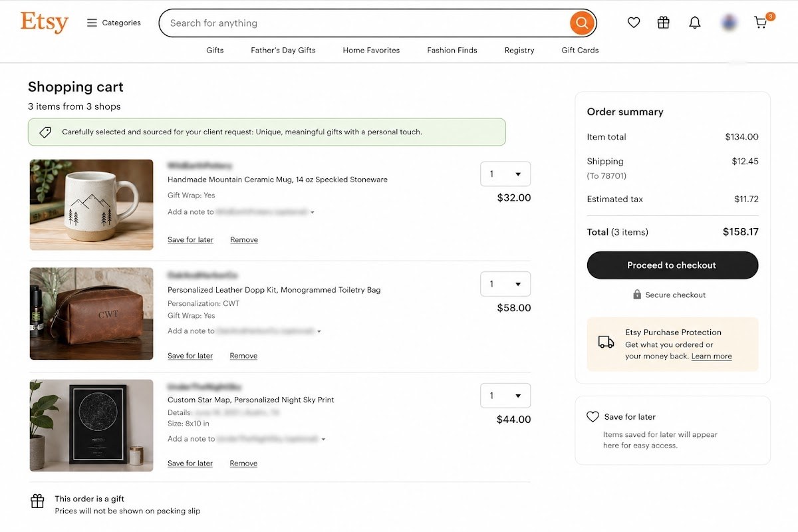Save the Star Map print for later
798x532 pixels.
click(x=190, y=464)
